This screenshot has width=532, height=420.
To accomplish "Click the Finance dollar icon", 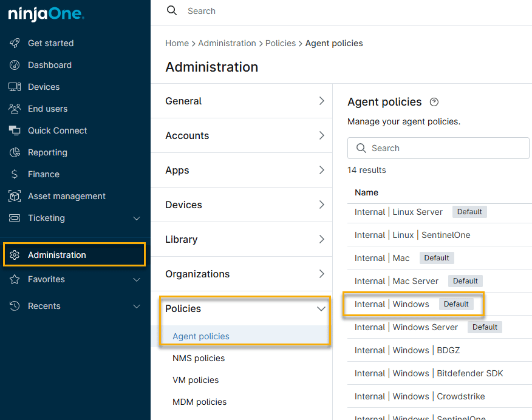I will pos(15,174).
